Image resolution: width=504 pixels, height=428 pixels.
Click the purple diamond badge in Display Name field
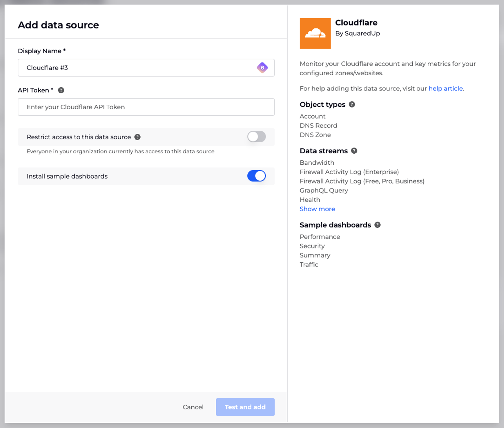262,68
